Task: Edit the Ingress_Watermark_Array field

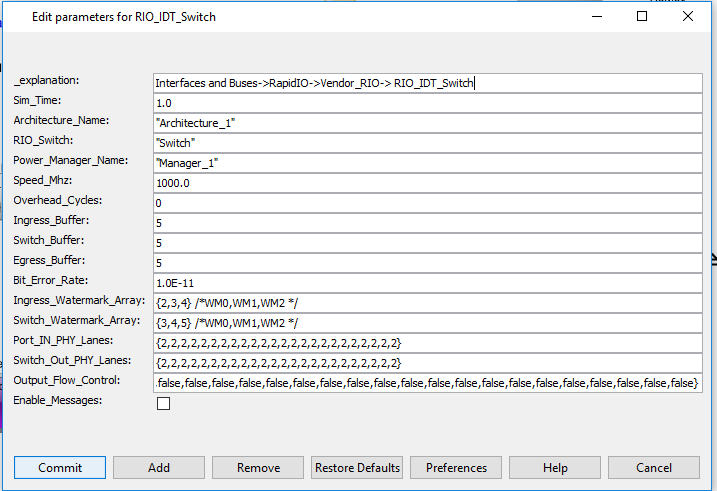Action: pyautogui.click(x=427, y=303)
